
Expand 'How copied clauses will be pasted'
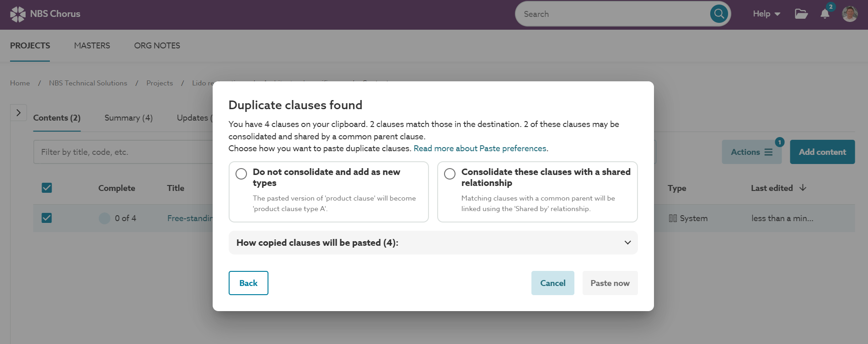tap(627, 243)
